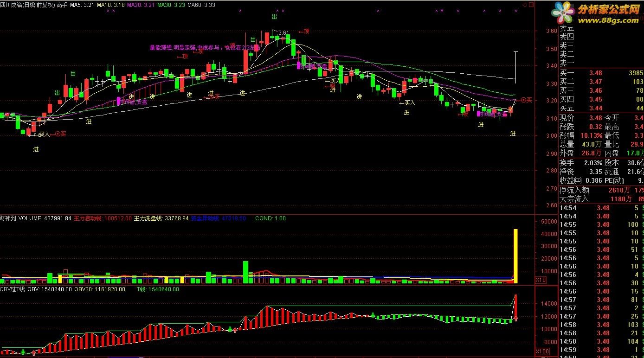Click the 高手 indicator name
Image resolution: width=644 pixels, height=358 pixels.
pos(61,5)
